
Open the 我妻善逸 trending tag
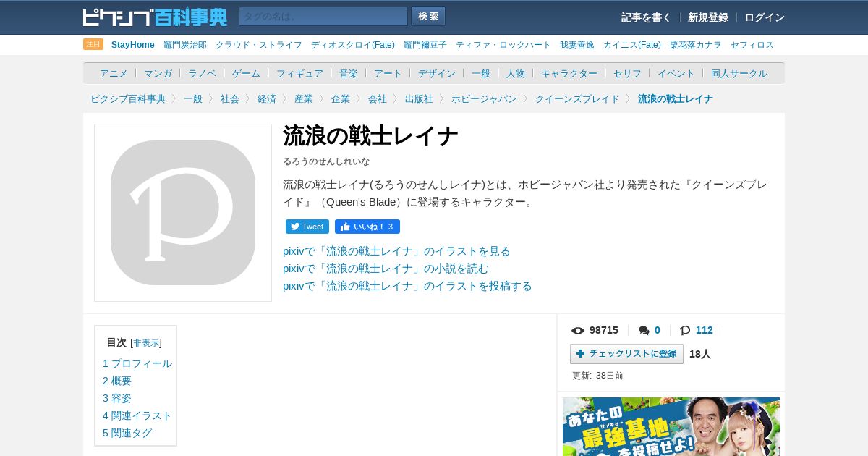click(x=577, y=45)
